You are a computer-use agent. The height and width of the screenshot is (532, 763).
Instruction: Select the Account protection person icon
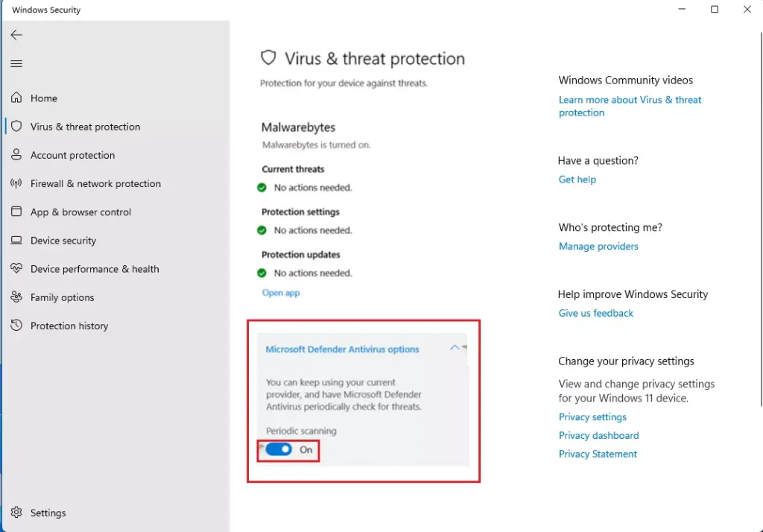pos(16,155)
